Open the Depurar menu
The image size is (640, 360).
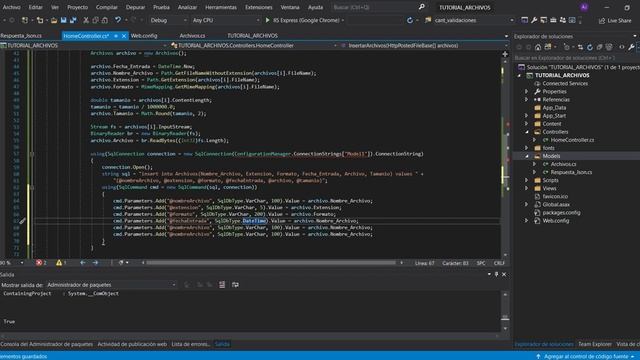point(135,7)
